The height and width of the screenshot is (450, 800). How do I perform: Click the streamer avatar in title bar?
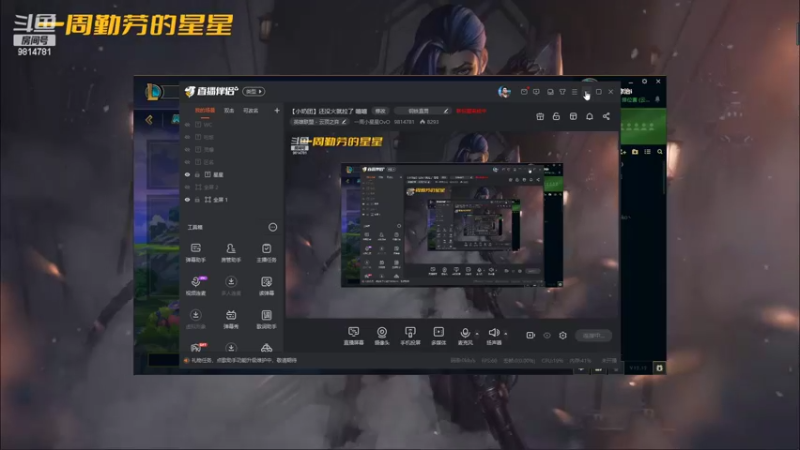504,92
